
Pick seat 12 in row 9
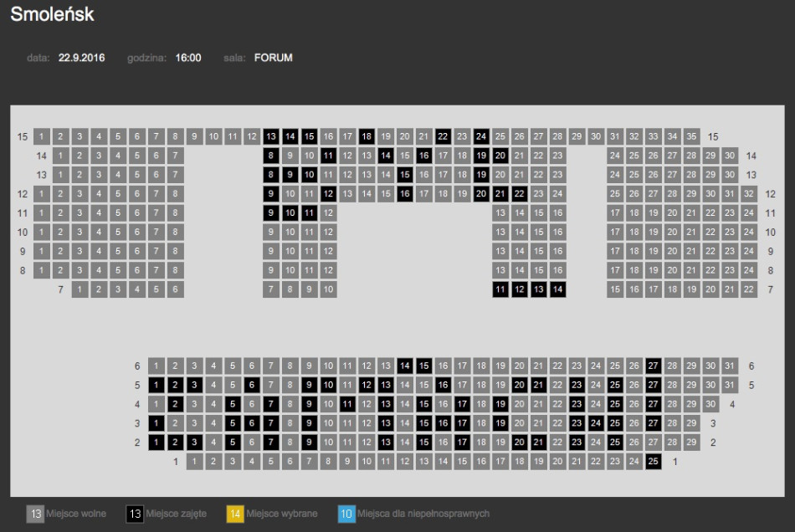[328, 251]
